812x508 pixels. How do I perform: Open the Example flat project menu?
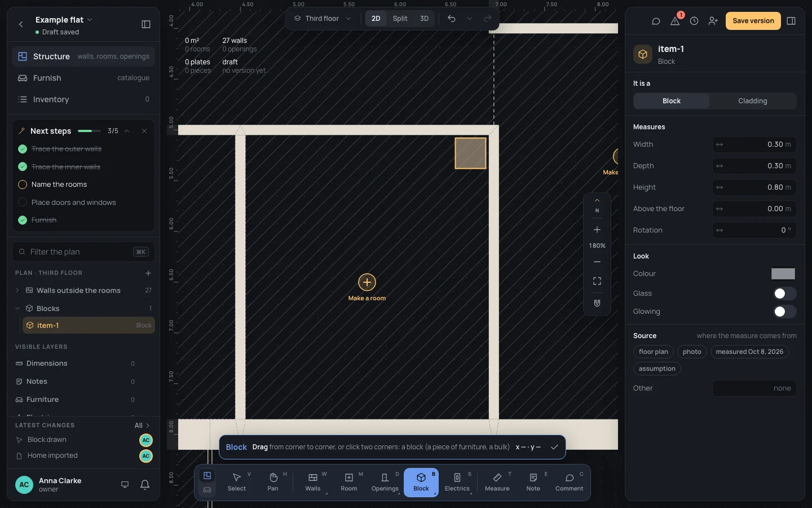click(64, 20)
